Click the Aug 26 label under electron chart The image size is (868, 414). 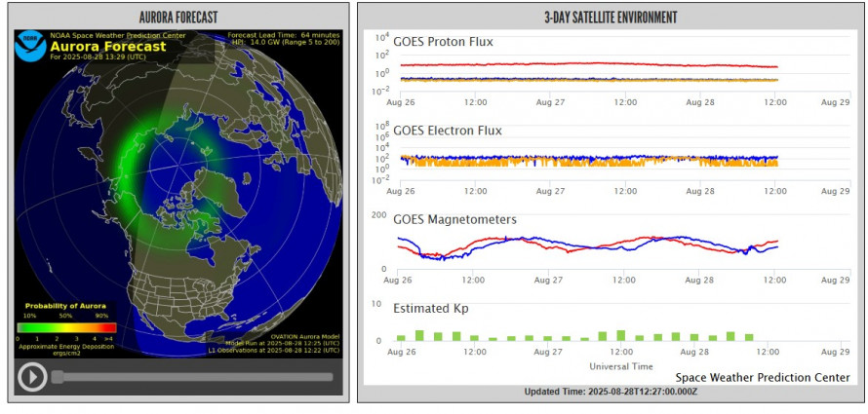400,191
